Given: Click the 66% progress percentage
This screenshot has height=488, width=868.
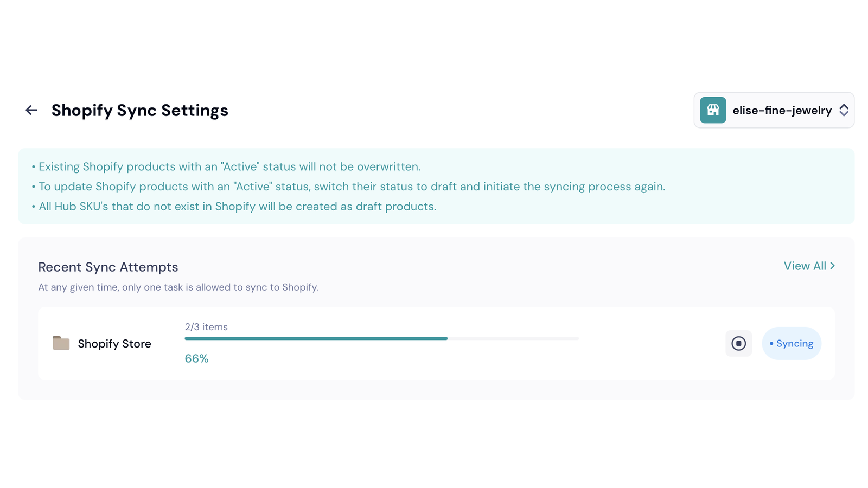Looking at the screenshot, I should click(x=196, y=359).
